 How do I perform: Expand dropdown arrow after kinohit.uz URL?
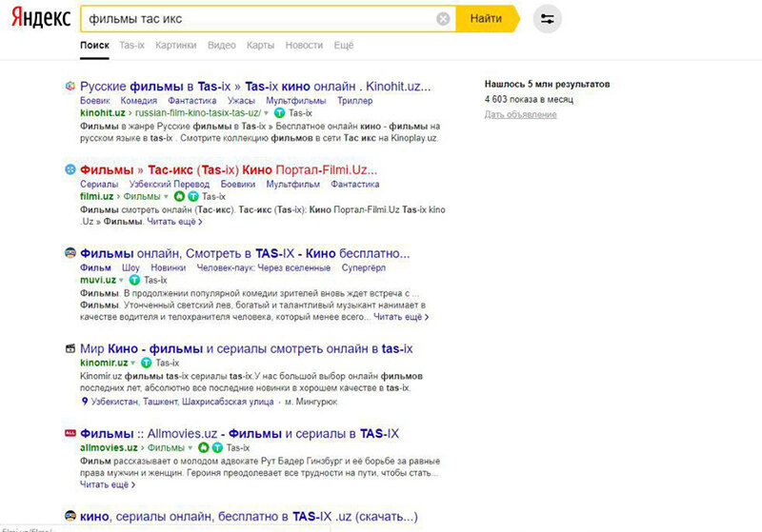[x=266, y=113]
